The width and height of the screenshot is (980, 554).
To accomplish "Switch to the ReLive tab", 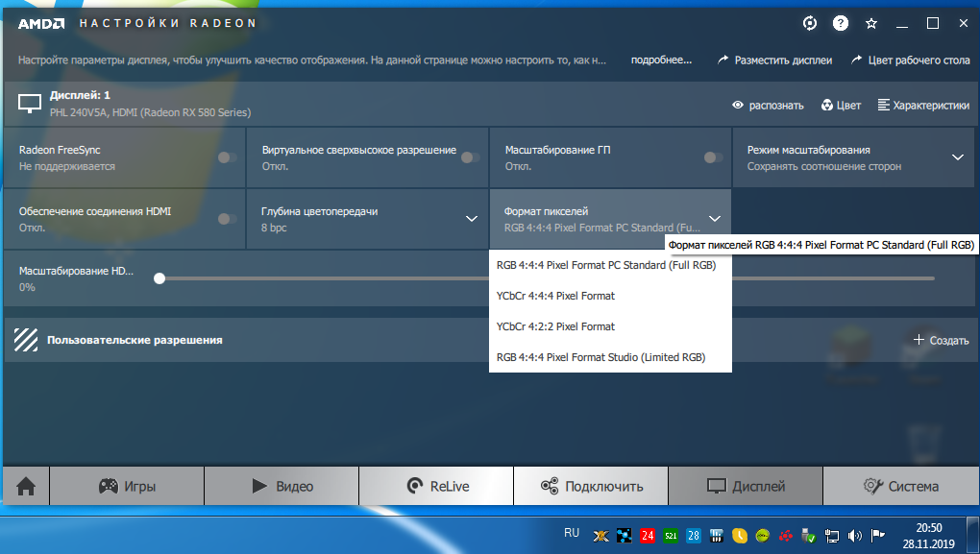I will [437, 486].
